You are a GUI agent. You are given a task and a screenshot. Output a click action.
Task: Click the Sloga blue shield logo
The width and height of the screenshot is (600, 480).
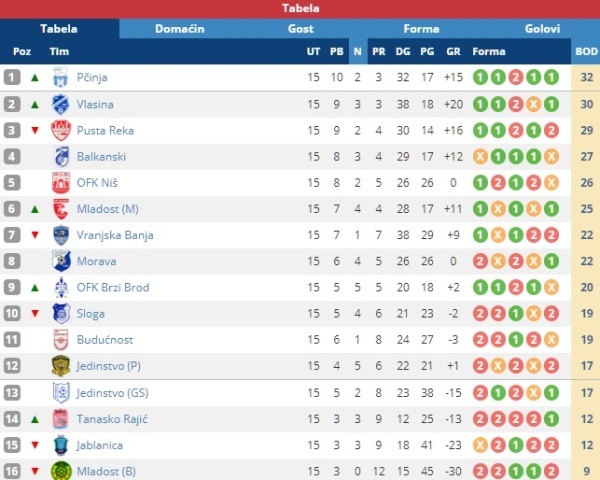[x=61, y=313]
